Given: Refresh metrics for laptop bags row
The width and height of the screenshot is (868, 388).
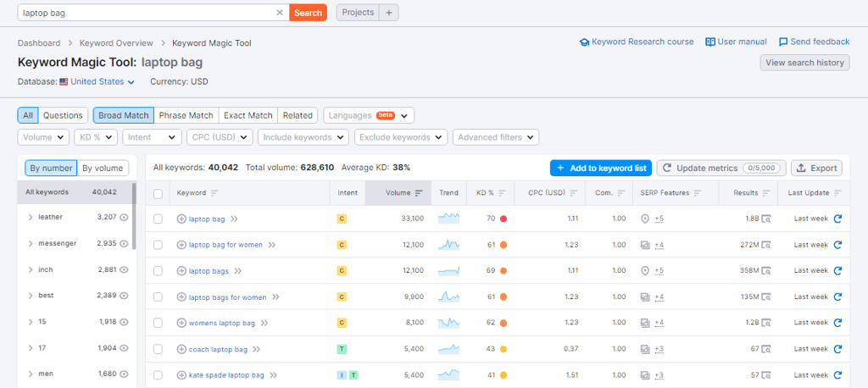Looking at the screenshot, I should point(837,270).
